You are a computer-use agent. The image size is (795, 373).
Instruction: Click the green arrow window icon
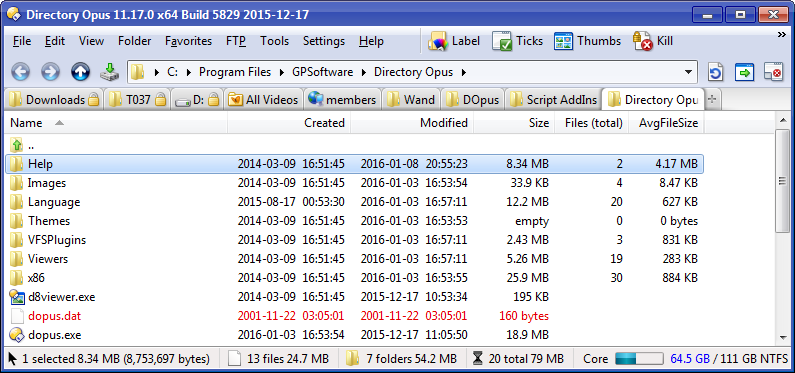(744, 72)
